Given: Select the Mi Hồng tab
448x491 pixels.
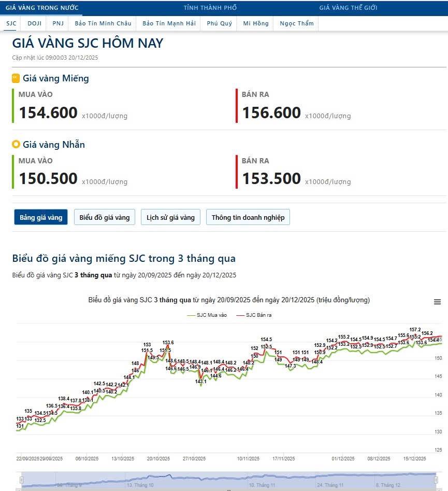Looking at the screenshot, I should click(255, 23).
